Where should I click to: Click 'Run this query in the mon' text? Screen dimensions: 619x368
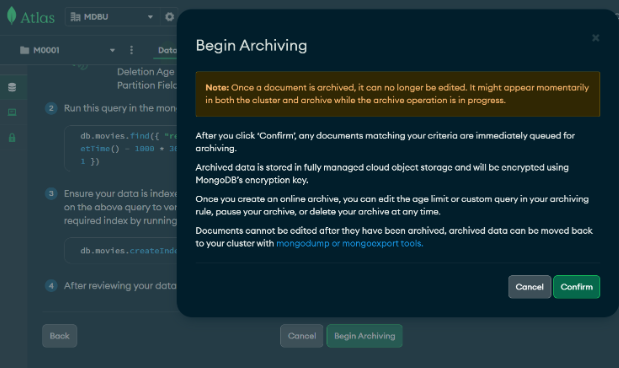coord(120,108)
